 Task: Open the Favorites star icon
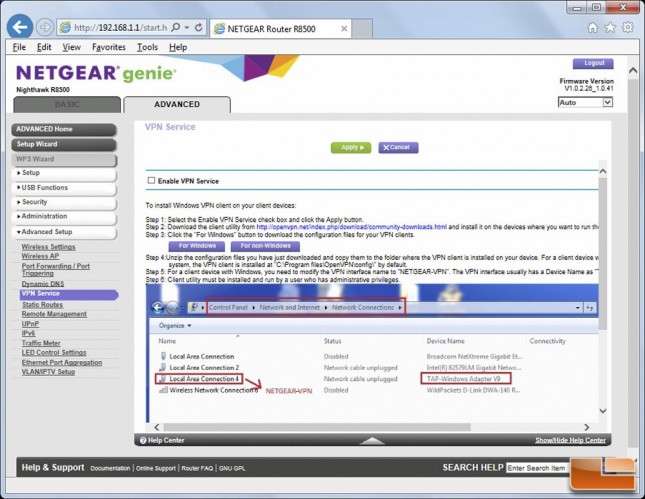[x=610, y=28]
